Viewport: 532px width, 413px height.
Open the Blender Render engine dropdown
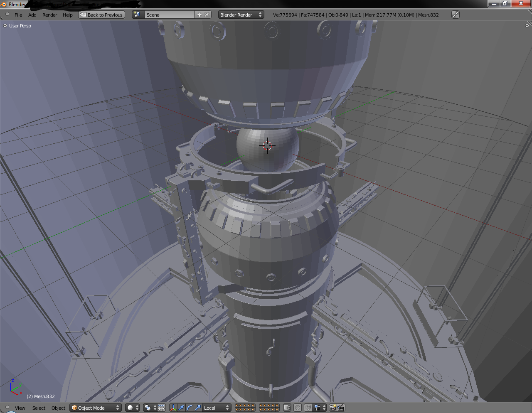tap(241, 15)
